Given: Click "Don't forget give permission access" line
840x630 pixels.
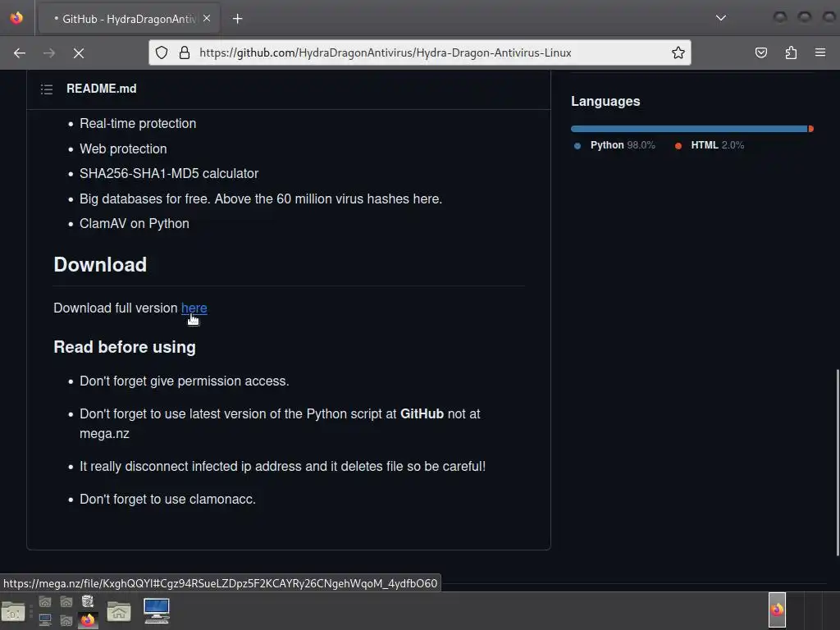Looking at the screenshot, I should 185,381.
